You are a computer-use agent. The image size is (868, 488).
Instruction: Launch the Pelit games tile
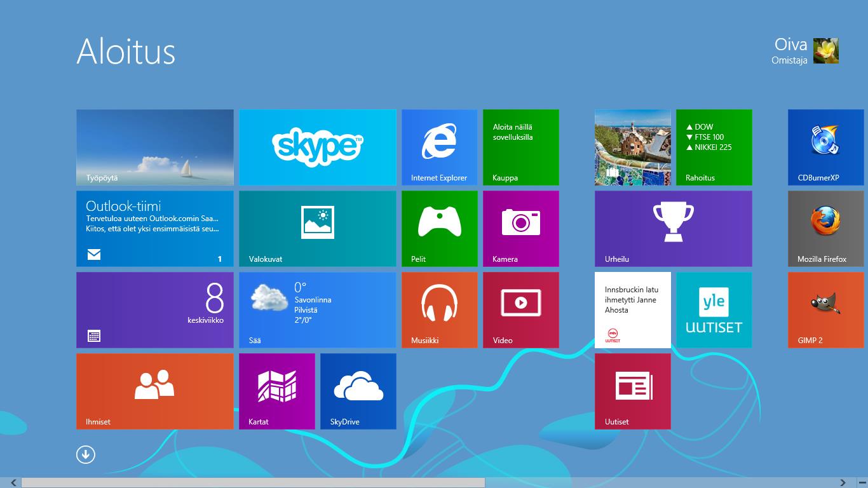pyautogui.click(x=440, y=229)
